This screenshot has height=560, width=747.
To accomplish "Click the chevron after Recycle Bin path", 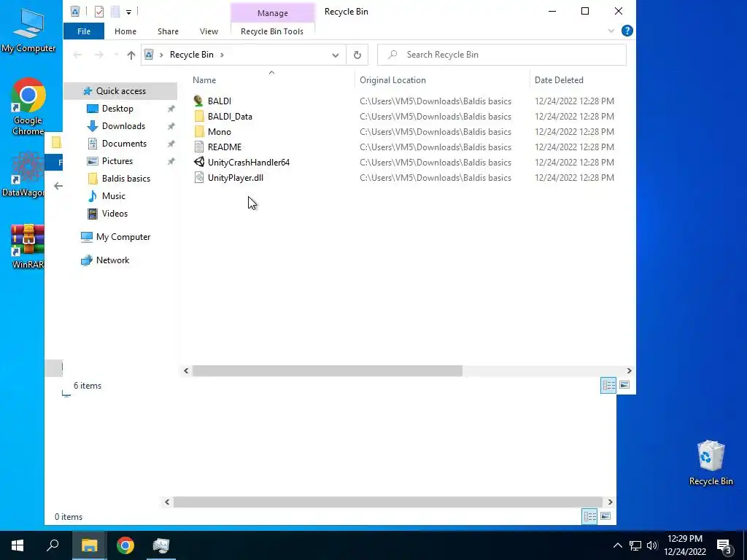I will point(222,55).
